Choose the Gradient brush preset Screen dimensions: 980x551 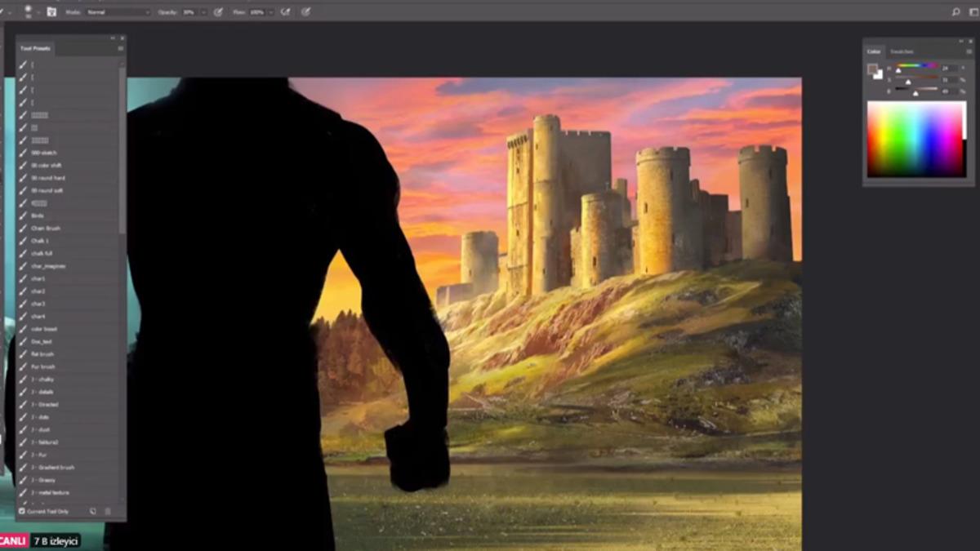(x=52, y=468)
